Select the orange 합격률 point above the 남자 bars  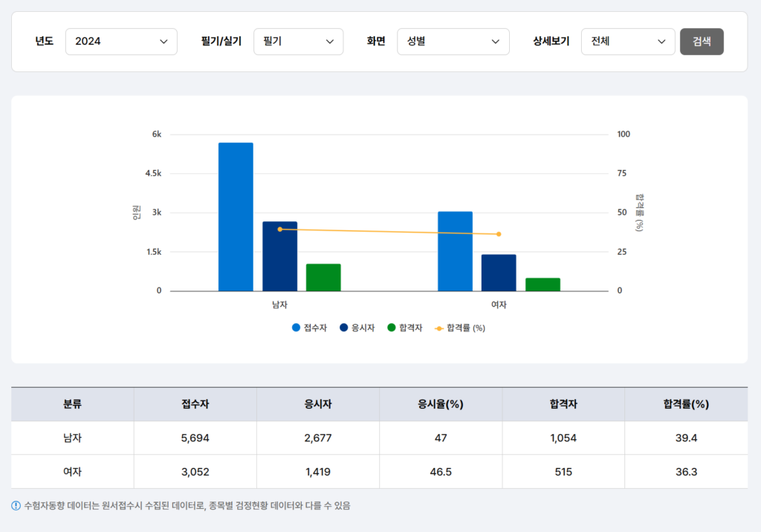click(280, 230)
